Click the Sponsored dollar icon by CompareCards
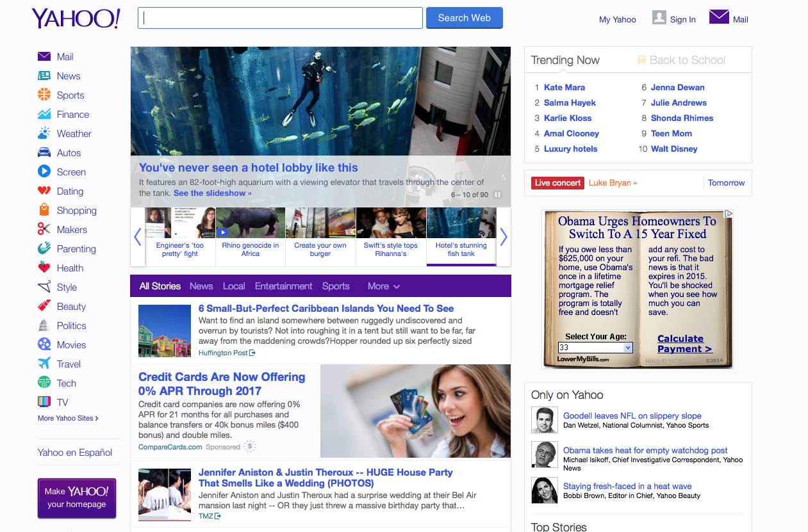This screenshot has width=808, height=532. tap(251, 446)
